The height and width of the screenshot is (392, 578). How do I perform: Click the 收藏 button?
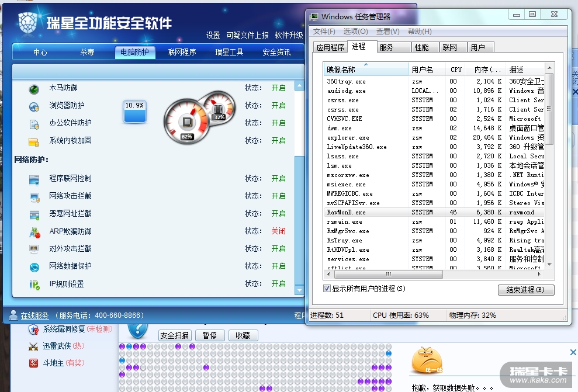[243, 335]
